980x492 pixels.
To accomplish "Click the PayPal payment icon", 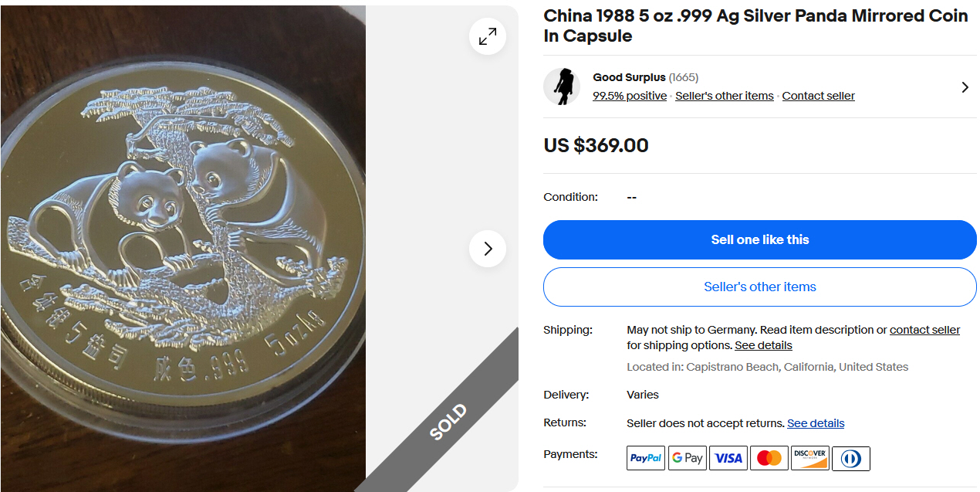I will tap(646, 458).
